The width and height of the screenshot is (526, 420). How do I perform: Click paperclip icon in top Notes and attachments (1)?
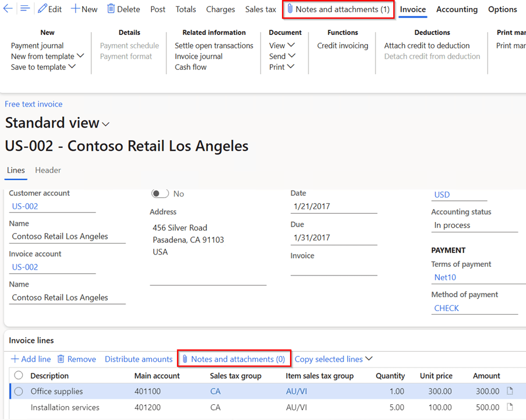pos(290,9)
